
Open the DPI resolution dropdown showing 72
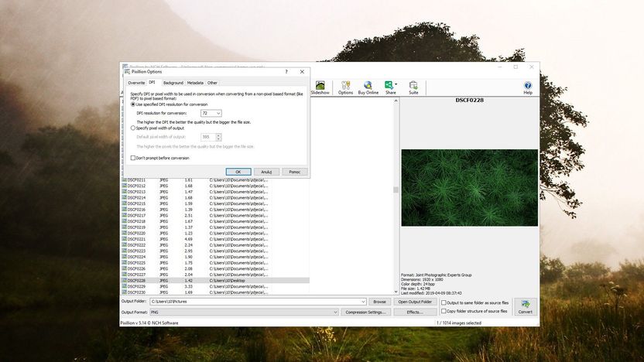(x=211, y=113)
